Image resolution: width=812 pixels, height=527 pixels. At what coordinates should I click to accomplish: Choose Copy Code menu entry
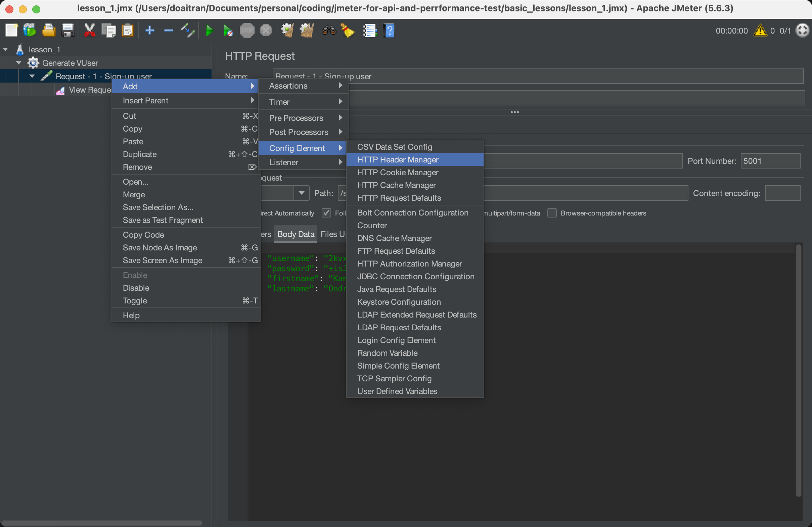click(x=186, y=235)
